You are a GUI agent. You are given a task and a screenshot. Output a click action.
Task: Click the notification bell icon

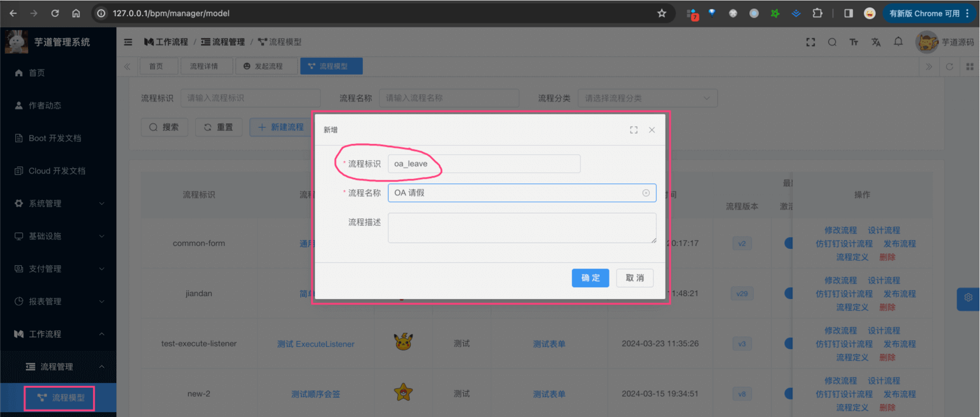coord(898,41)
